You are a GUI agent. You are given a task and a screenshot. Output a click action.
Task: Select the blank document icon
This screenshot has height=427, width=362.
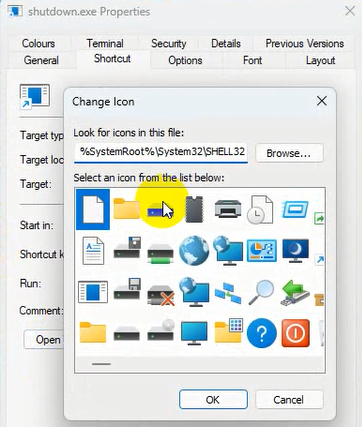(93, 209)
